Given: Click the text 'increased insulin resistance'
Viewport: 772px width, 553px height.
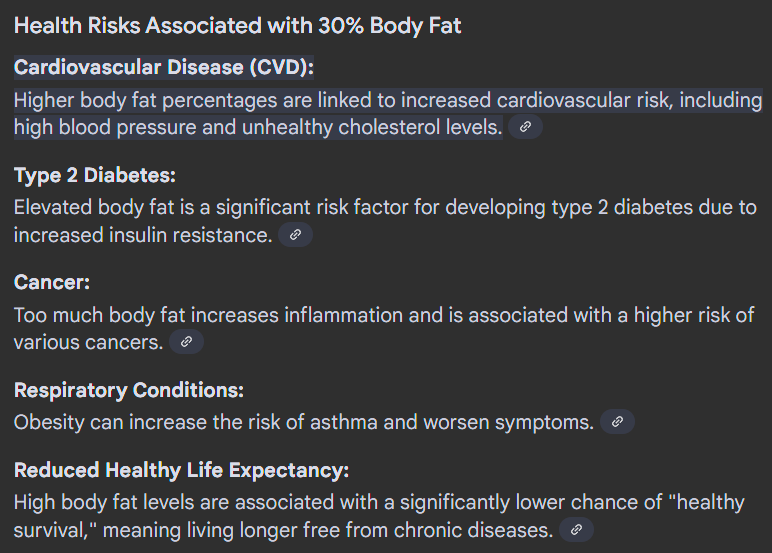Looking at the screenshot, I should click(x=141, y=235).
